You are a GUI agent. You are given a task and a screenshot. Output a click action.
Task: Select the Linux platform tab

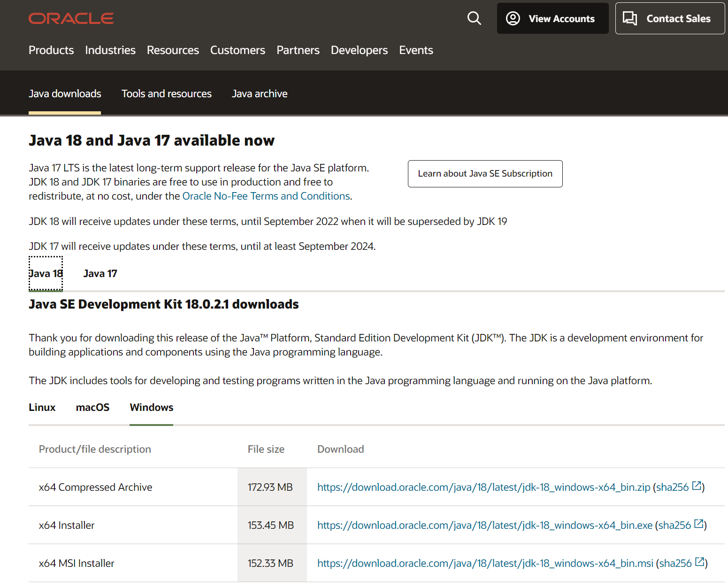[42, 407]
